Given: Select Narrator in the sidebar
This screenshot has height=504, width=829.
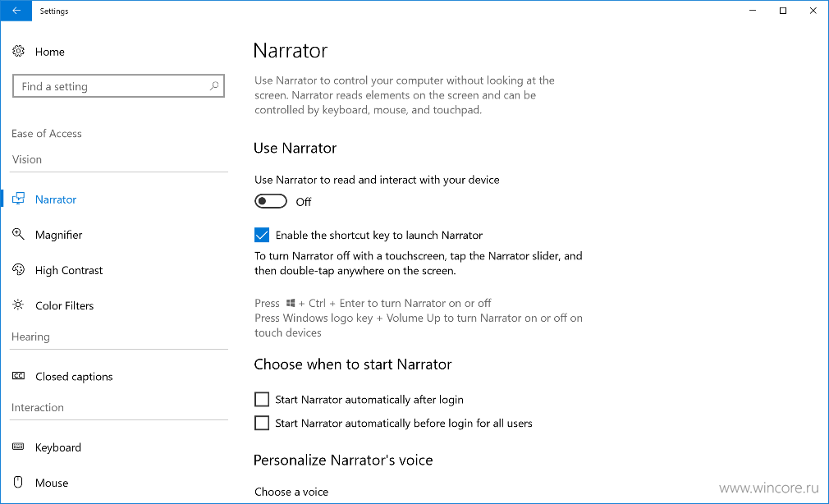Looking at the screenshot, I should click(x=56, y=199).
